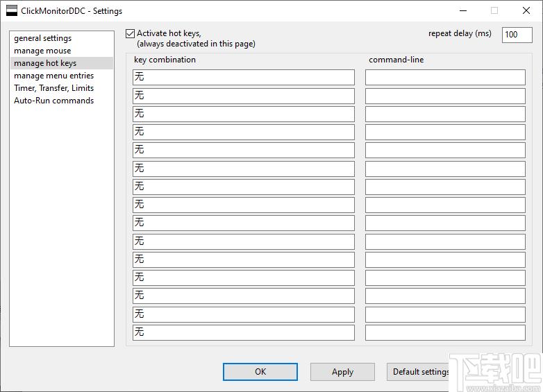Image resolution: width=543 pixels, height=392 pixels.
Task: Click the OK button
Action: pyautogui.click(x=260, y=372)
